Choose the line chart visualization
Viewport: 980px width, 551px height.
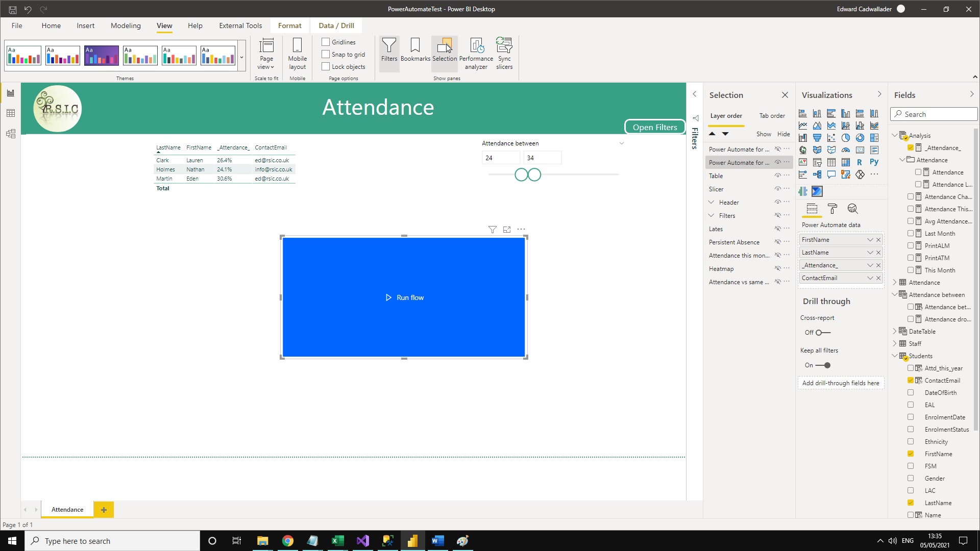tap(803, 126)
